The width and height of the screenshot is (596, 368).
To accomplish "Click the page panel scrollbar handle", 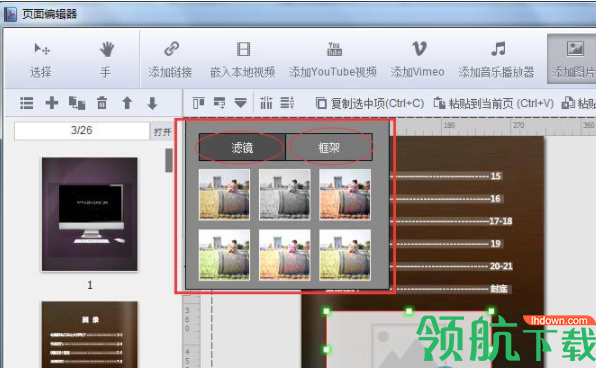I will [x=169, y=160].
